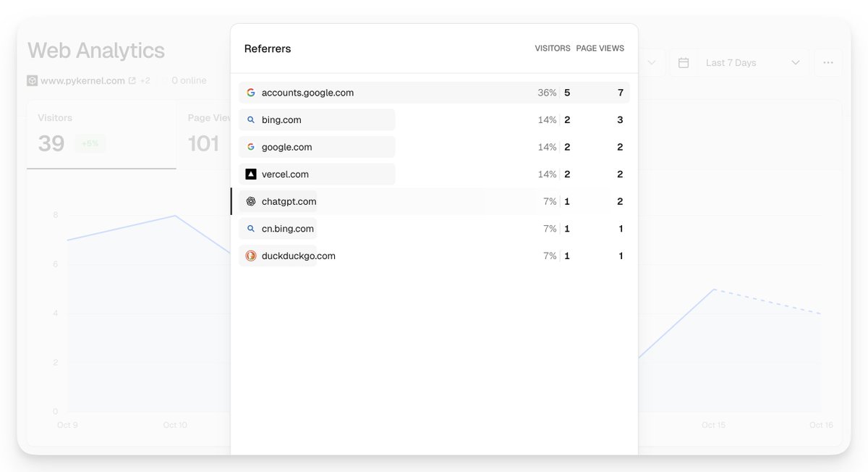Click the Google icon beside accounts.google.com

click(251, 93)
